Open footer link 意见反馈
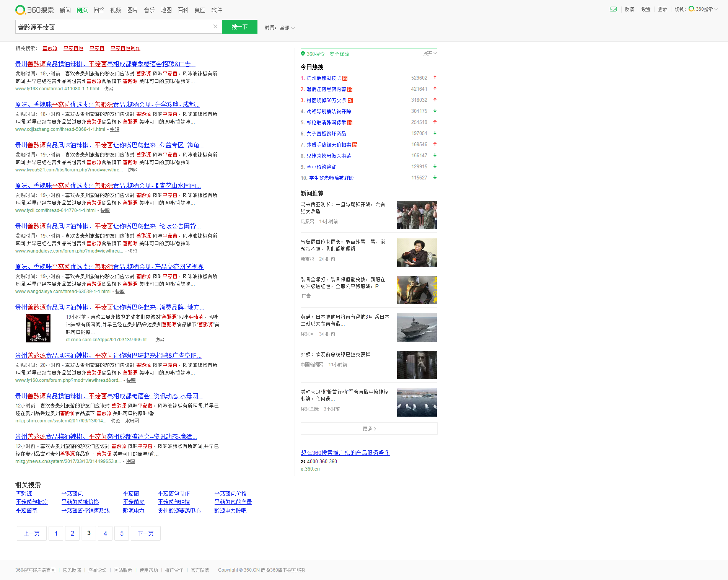The image size is (728, 580). tap(72, 570)
